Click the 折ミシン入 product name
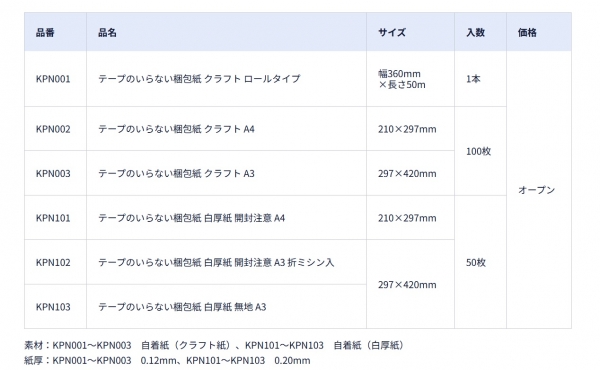This screenshot has width=600, height=370. tap(216, 262)
